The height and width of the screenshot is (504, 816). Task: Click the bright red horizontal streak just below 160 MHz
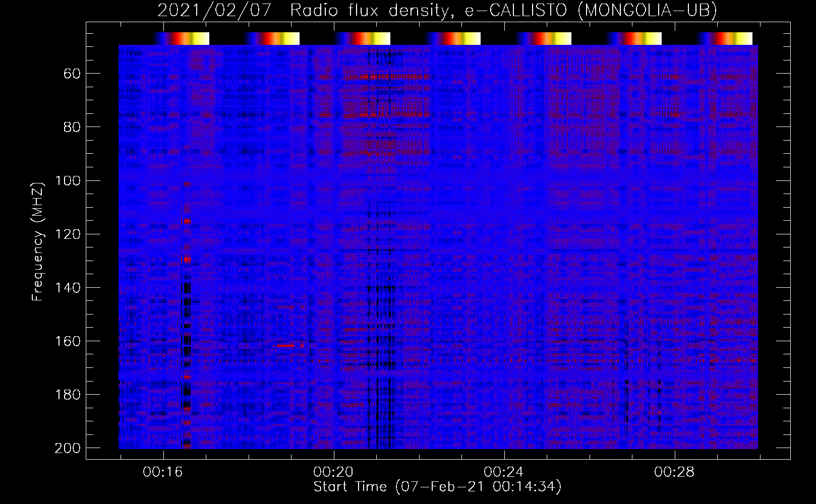click(x=285, y=345)
